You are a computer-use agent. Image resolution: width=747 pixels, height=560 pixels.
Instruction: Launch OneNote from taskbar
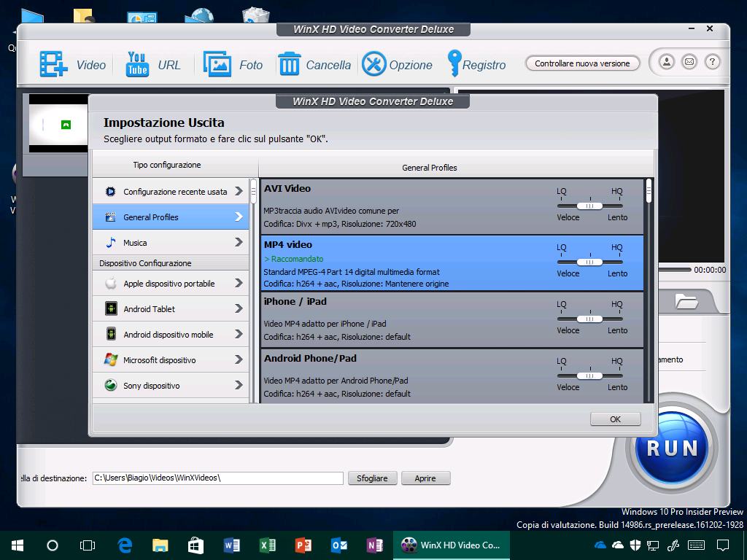[x=374, y=545]
